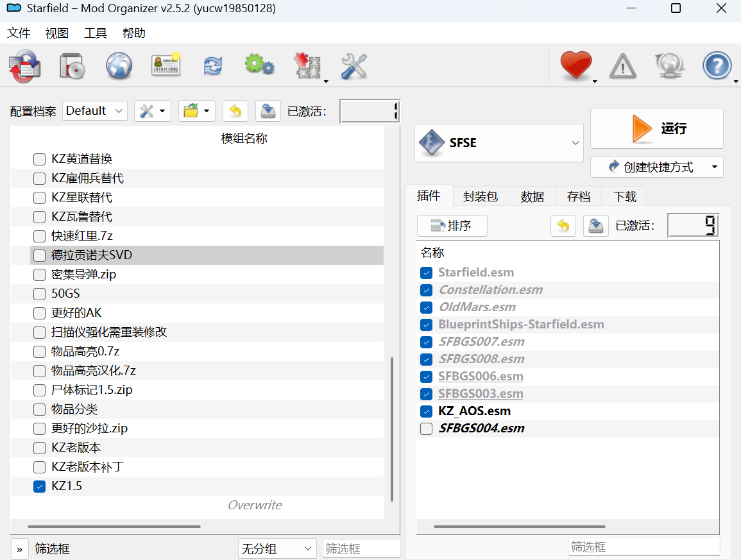Disable the KZ1.5 mod checkbox

coord(40,486)
